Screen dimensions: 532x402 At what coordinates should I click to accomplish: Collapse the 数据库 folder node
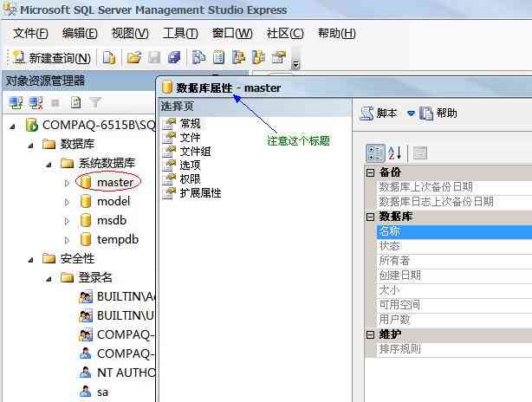pyautogui.click(x=31, y=146)
